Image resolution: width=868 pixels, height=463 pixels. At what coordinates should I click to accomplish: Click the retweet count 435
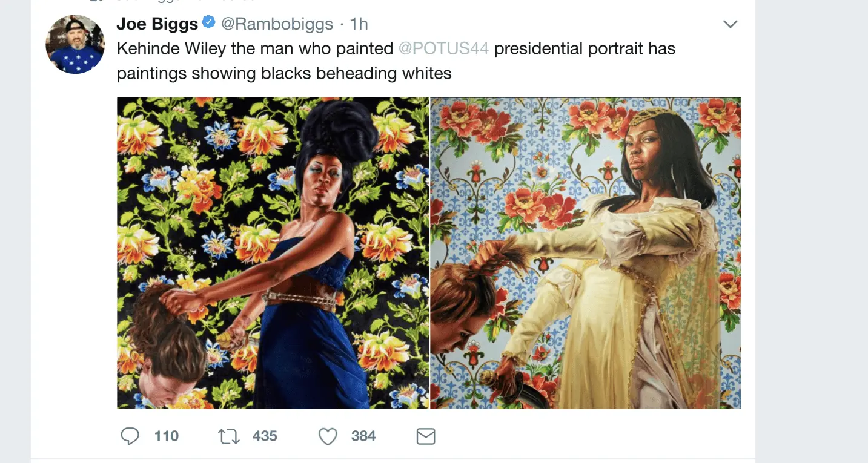click(x=265, y=436)
